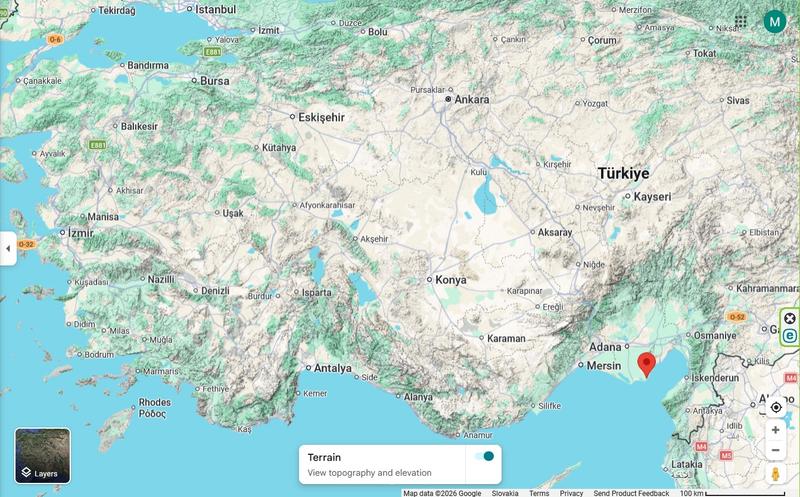Click the Slovakia region link

pyautogui.click(x=505, y=493)
